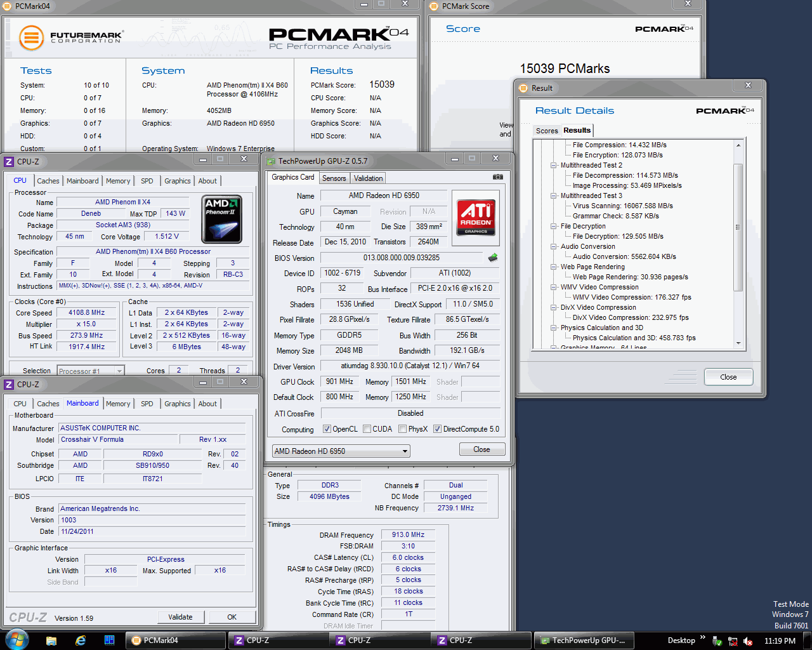This screenshot has height=650, width=812.
Task: Click the Close button in GPU-Z
Action: [481, 449]
